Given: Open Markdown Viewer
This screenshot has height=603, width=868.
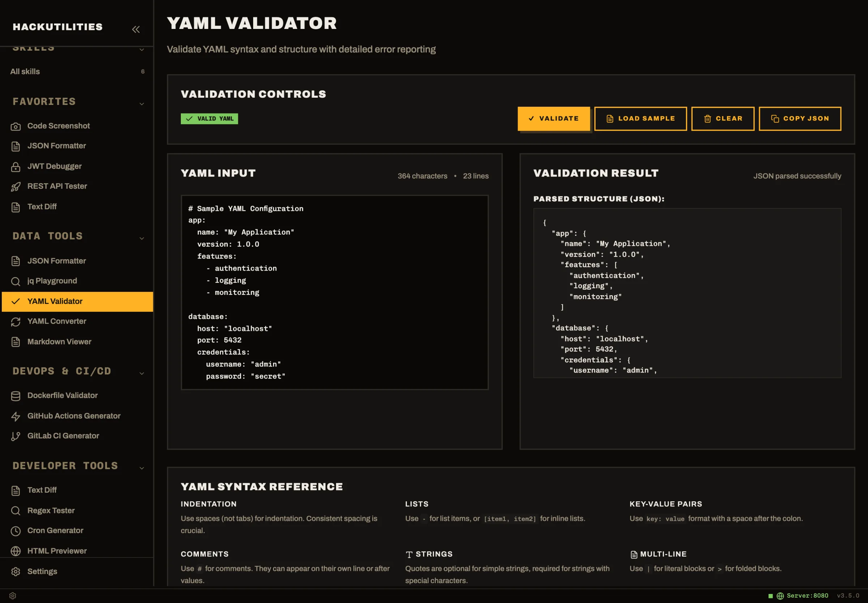Looking at the screenshot, I should click(x=77, y=342).
